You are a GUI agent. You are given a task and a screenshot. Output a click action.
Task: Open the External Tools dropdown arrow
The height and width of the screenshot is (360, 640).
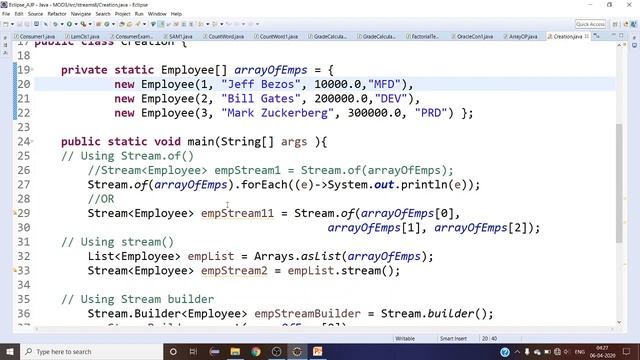pos(90,24)
